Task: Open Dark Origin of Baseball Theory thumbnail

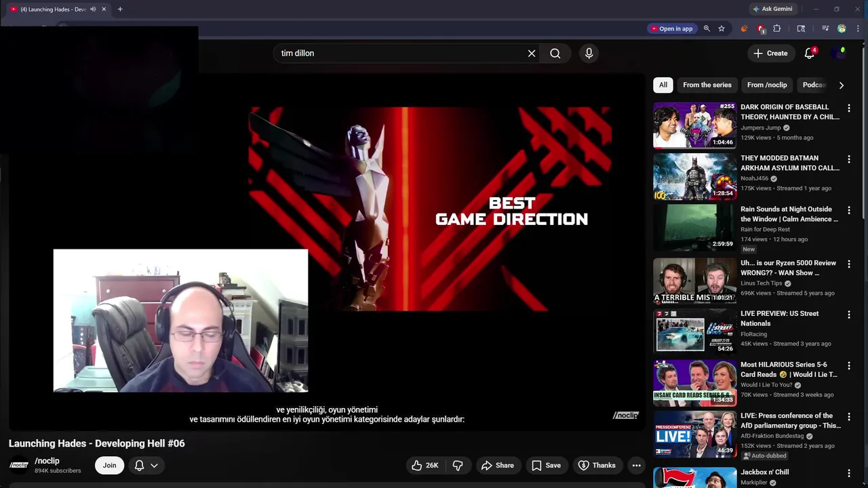Action: (694, 125)
